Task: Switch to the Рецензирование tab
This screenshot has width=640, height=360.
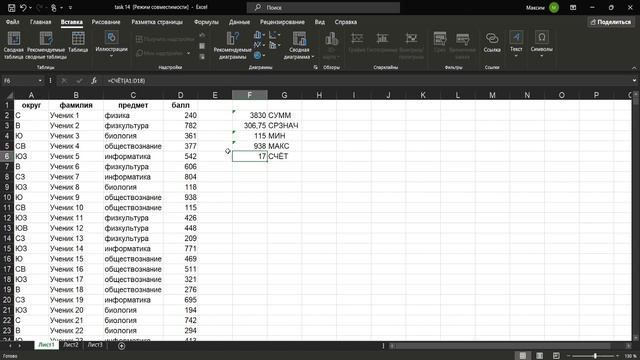Action: coord(282,22)
